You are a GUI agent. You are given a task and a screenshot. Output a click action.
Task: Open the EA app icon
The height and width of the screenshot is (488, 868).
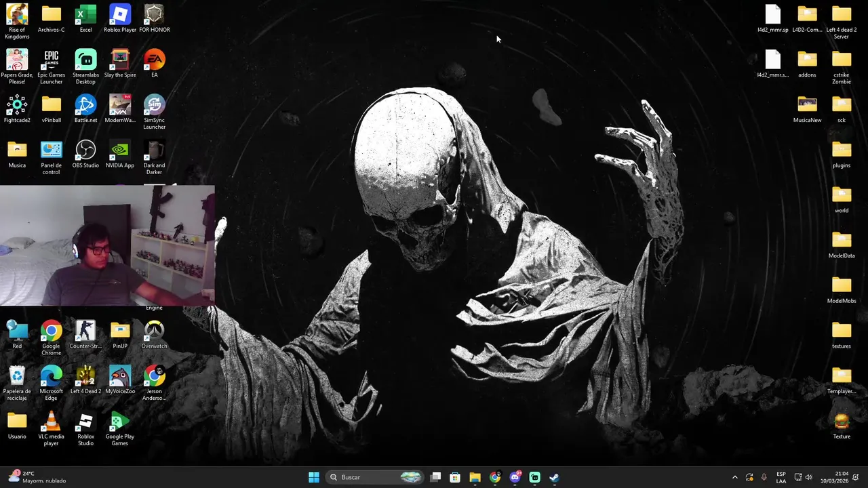pyautogui.click(x=154, y=64)
